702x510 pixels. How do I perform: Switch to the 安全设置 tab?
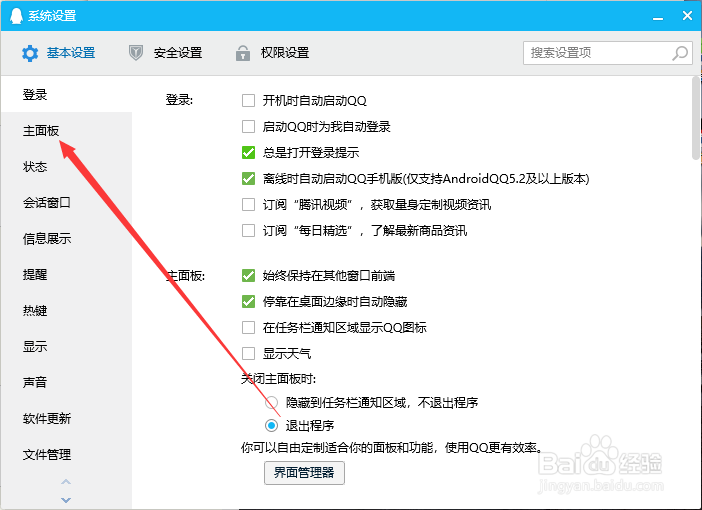click(165, 53)
